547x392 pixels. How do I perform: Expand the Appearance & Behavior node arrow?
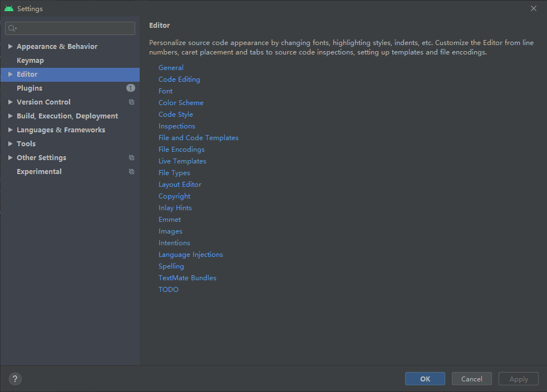tap(11, 46)
